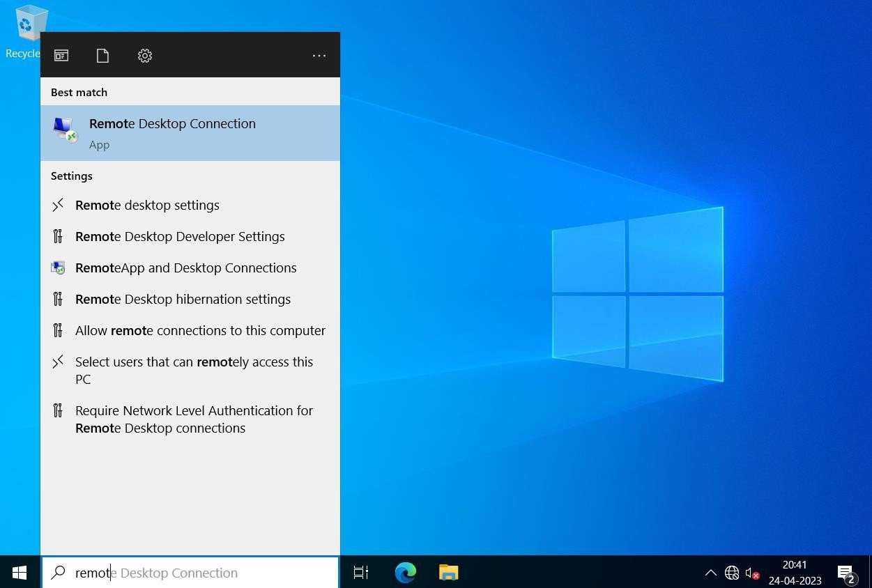872x588 pixels.
Task: Click the search magnifier icon in taskbar
Action: click(59, 573)
